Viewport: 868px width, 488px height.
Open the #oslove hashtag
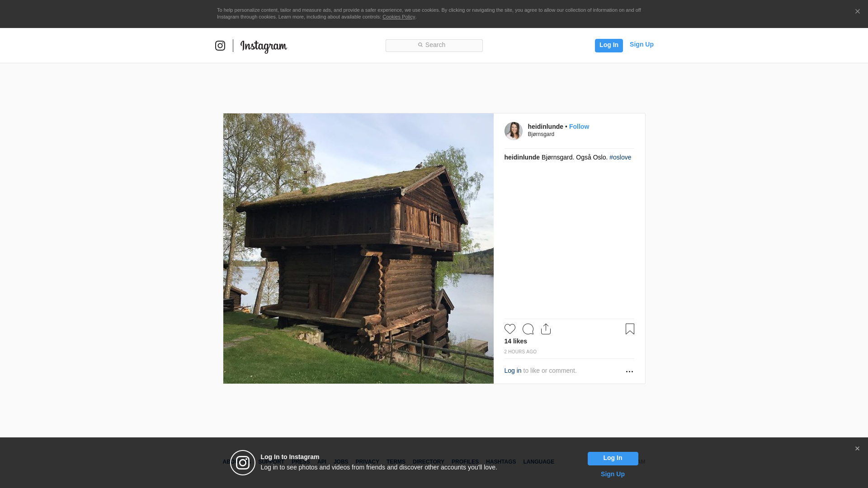click(620, 157)
